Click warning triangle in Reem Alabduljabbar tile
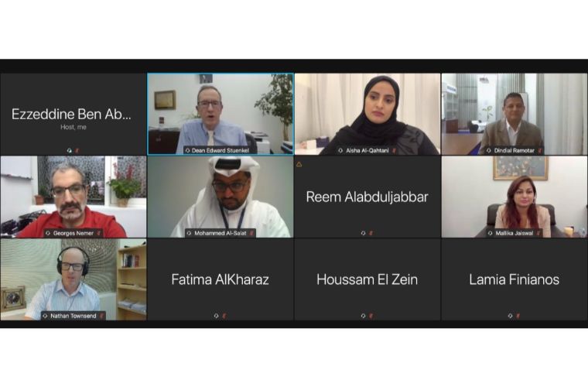 [299, 164]
